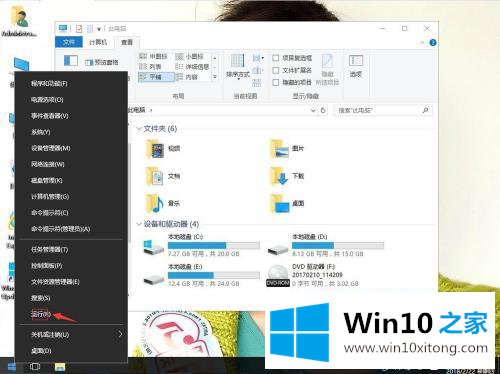The image size is (500, 374).
Task: Expand the layout gallery more arrow
Action: click(x=215, y=77)
